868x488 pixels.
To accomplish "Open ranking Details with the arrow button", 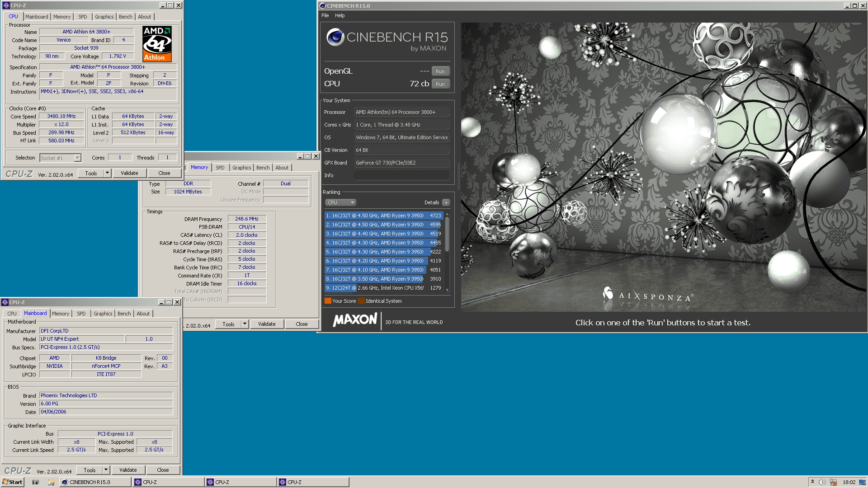I will click(x=446, y=202).
